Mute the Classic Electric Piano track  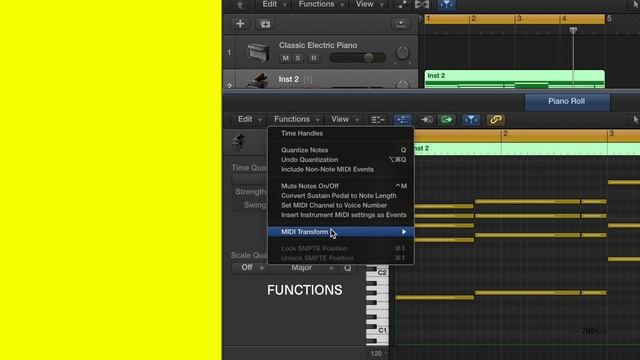pos(285,58)
